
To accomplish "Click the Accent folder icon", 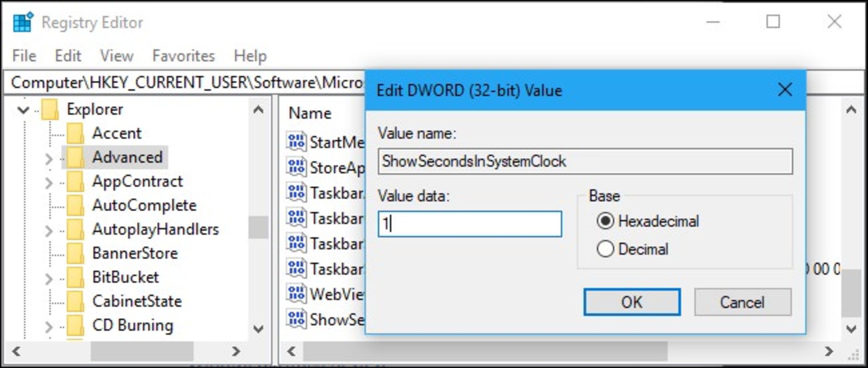I will click(75, 133).
